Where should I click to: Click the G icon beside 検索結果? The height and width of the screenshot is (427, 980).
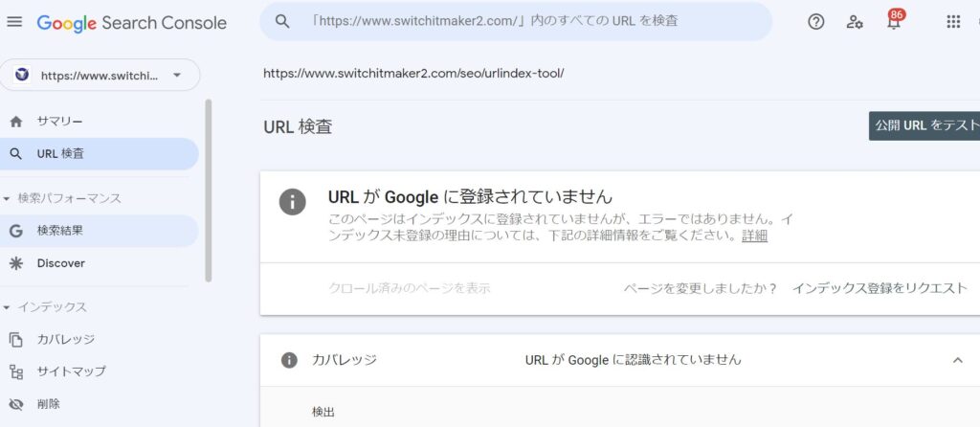click(16, 231)
